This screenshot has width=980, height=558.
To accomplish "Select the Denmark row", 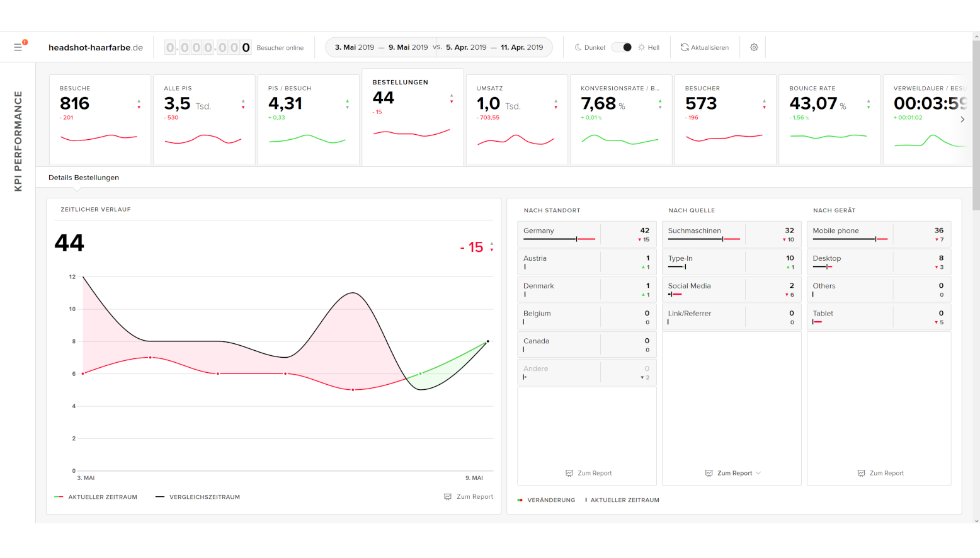I will (x=587, y=289).
